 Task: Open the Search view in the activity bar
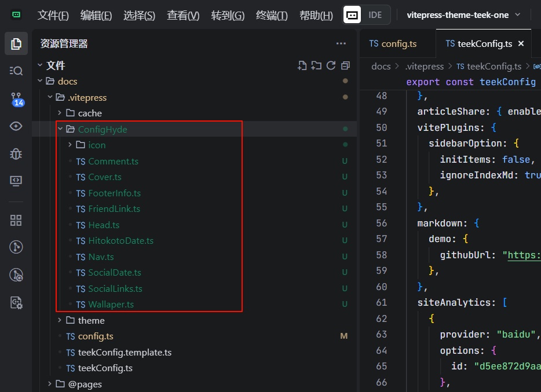(x=16, y=71)
